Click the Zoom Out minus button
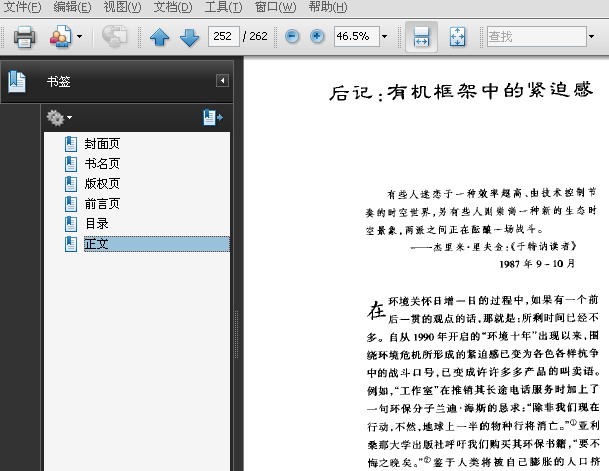The image size is (609, 471). pos(292,37)
